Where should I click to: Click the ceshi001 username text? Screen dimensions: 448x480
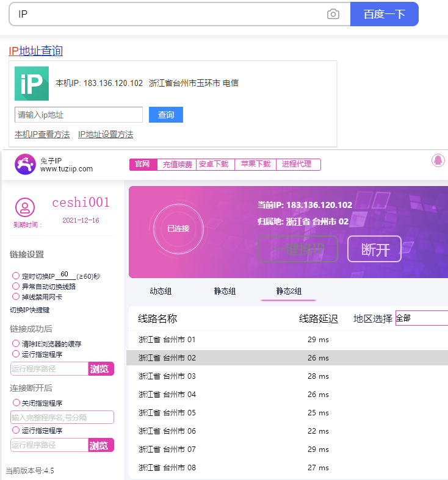81,202
